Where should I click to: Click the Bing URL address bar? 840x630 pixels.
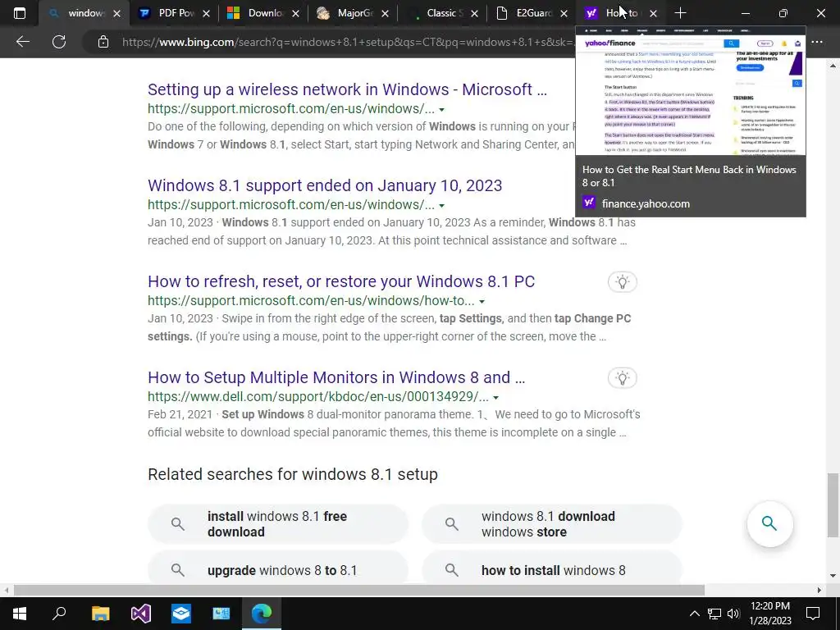pyautogui.click(x=348, y=42)
